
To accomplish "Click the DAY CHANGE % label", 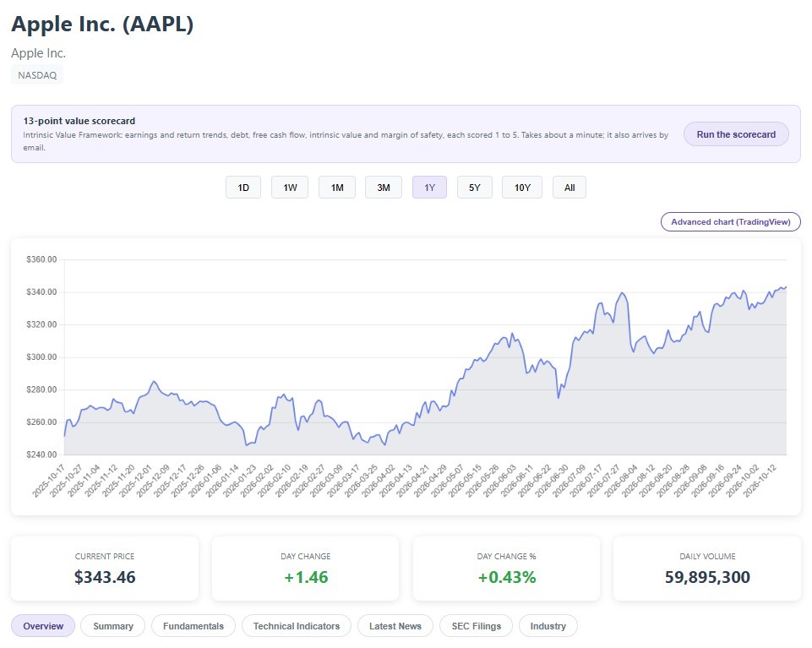I will [506, 556].
